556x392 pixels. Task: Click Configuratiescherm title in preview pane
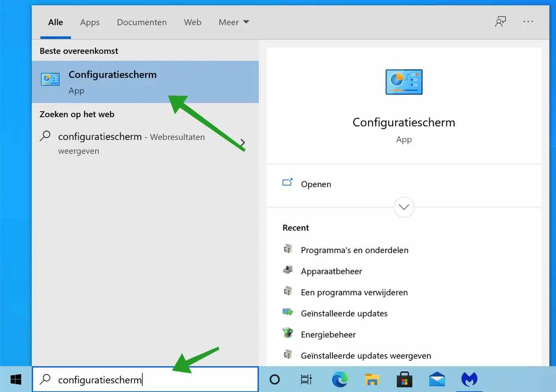[x=404, y=122]
